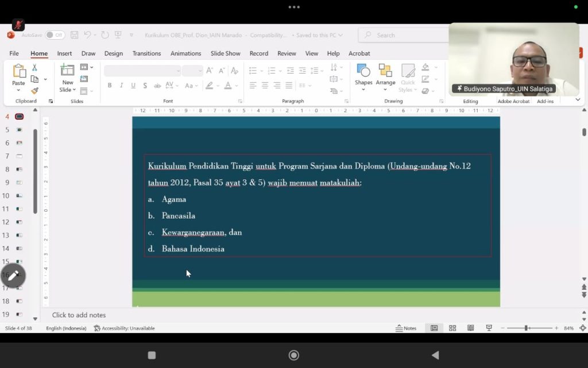Click the Shapes gallery icon

click(x=363, y=71)
